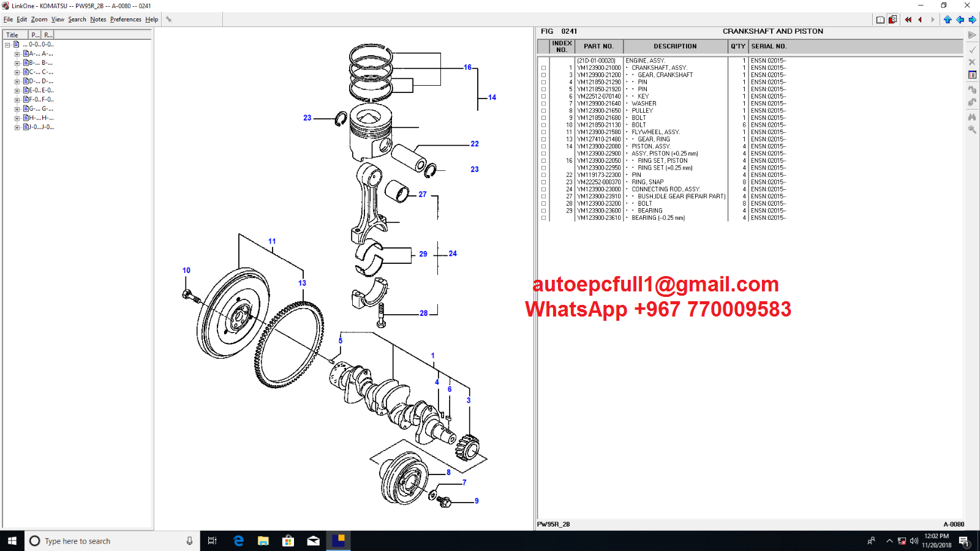Click the PART NO. column header
This screenshot has width=980, height=551.
(598, 47)
